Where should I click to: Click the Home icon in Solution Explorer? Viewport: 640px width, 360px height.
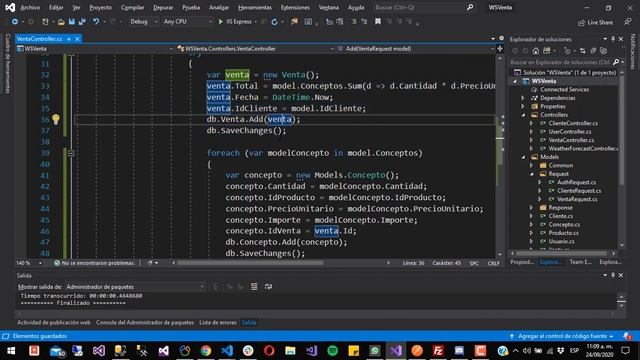[536, 51]
